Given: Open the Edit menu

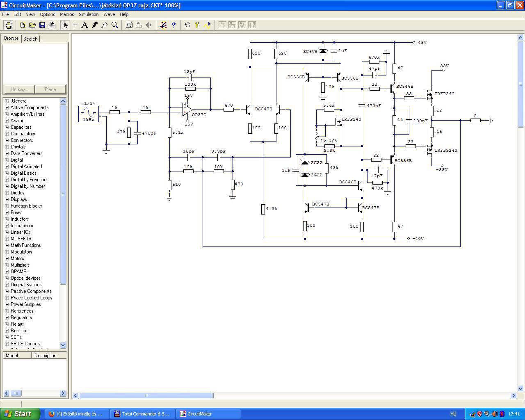Looking at the screenshot, I should point(17,14).
